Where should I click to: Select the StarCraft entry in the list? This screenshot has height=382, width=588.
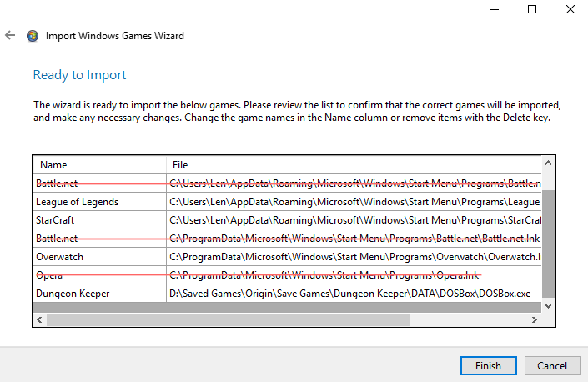[x=57, y=220]
